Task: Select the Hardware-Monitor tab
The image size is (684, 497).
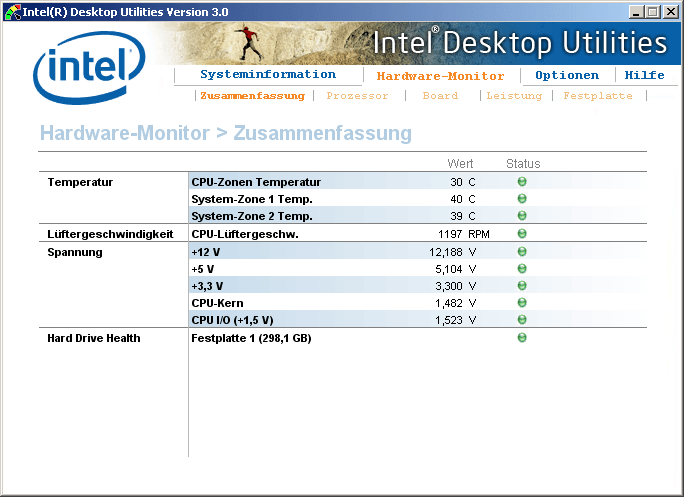Action: 441,76
